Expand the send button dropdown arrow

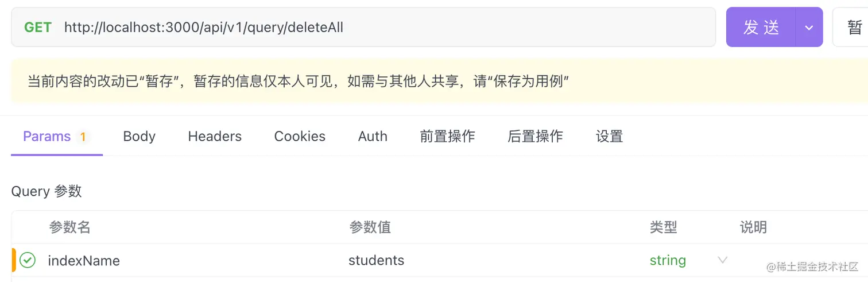(809, 27)
